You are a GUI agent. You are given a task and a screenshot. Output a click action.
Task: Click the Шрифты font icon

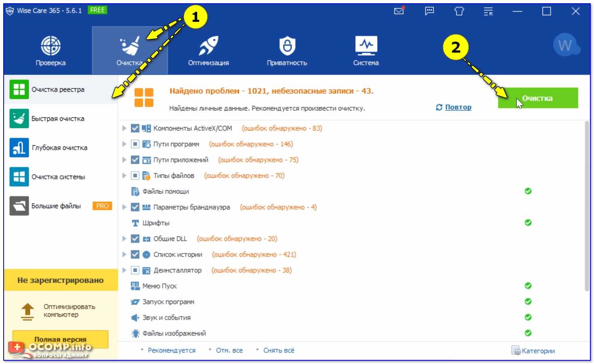(x=135, y=223)
